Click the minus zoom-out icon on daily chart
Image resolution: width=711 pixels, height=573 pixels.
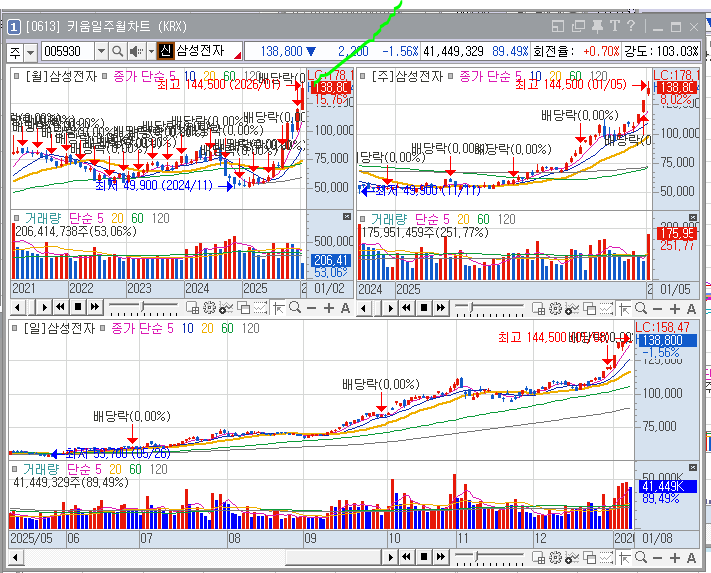[x=657, y=558]
